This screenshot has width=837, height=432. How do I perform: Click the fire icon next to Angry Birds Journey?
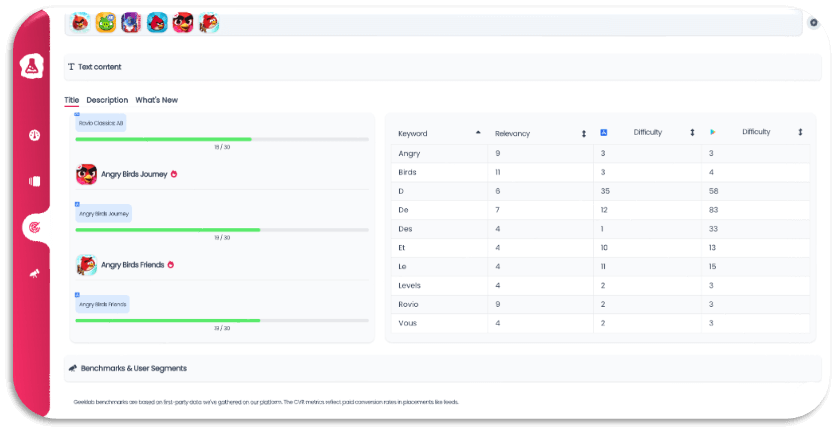pyautogui.click(x=174, y=174)
